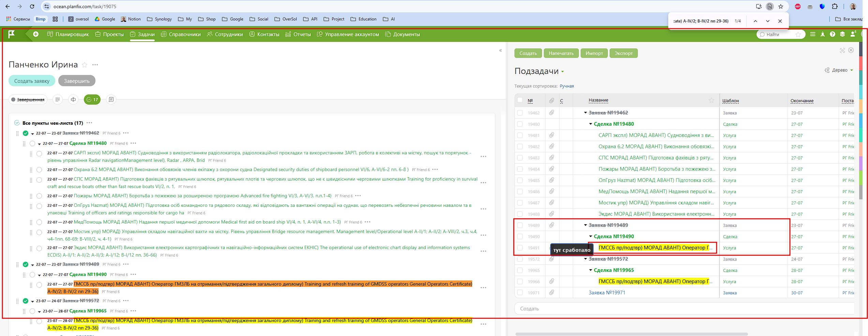Screen dimensions: 868x336
Task: Open the task description lines icon
Action: click(58, 100)
